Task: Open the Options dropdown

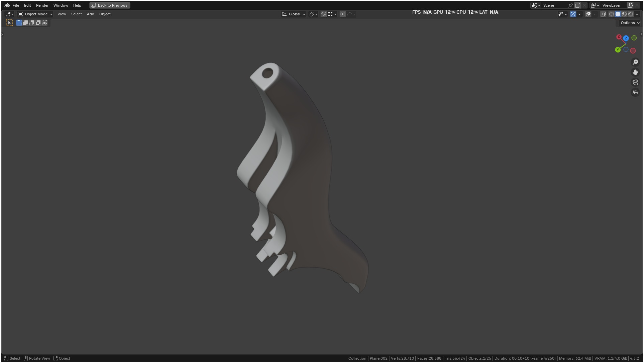Action: tap(630, 23)
